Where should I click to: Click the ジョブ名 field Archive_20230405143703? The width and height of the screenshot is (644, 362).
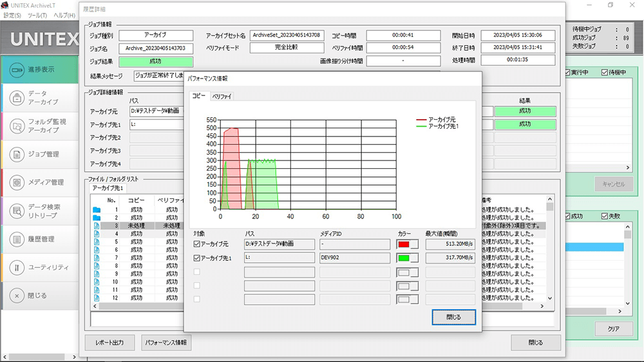tap(156, 48)
